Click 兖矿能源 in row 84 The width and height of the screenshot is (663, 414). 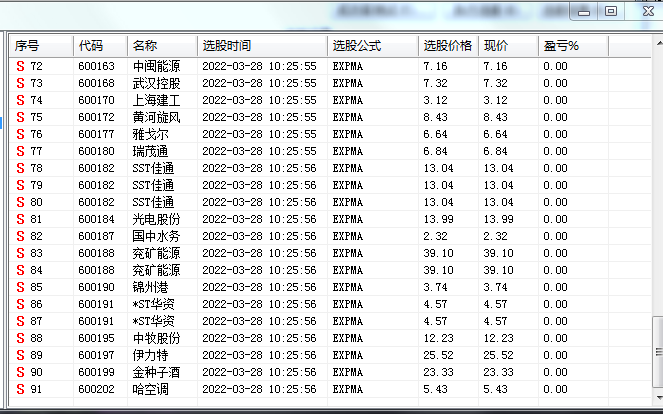click(156, 270)
